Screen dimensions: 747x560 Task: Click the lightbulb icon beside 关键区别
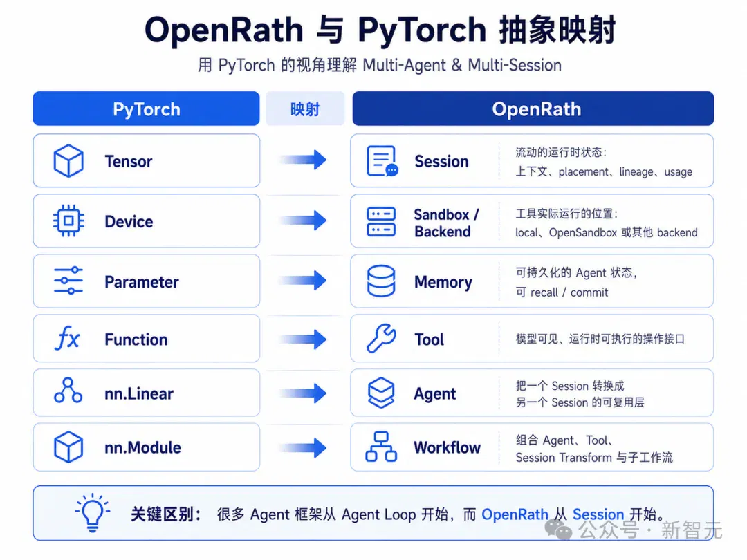(x=93, y=513)
